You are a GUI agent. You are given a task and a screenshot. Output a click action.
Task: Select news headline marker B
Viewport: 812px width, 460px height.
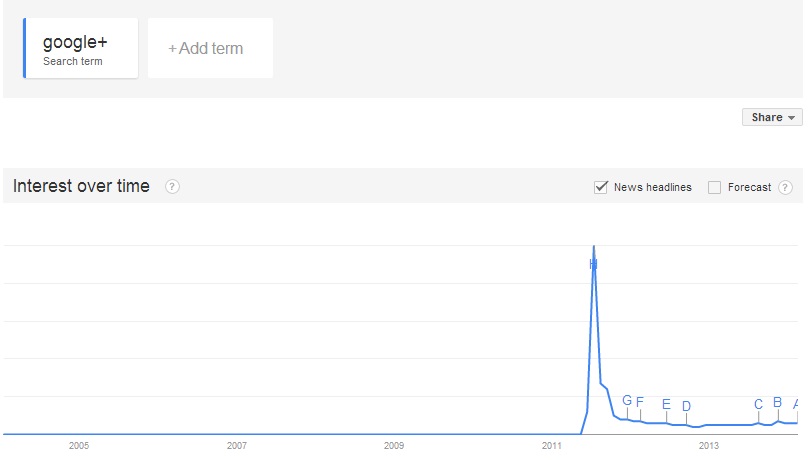click(x=777, y=402)
